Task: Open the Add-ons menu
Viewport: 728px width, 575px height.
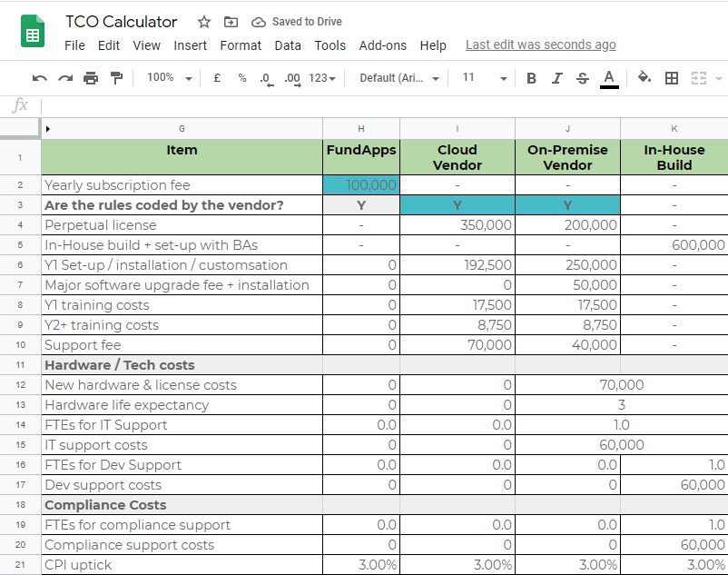Action: click(x=381, y=45)
